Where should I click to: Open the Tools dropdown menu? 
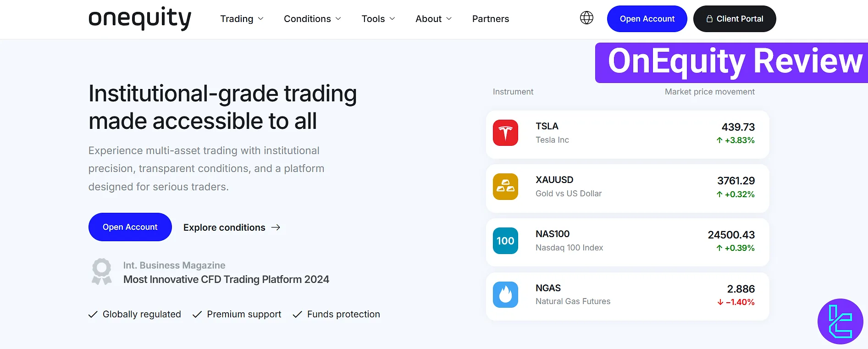[378, 19]
